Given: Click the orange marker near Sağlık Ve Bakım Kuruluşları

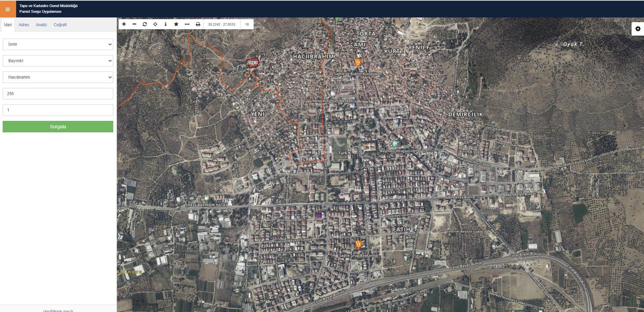Looking at the screenshot, I should 358,62.
